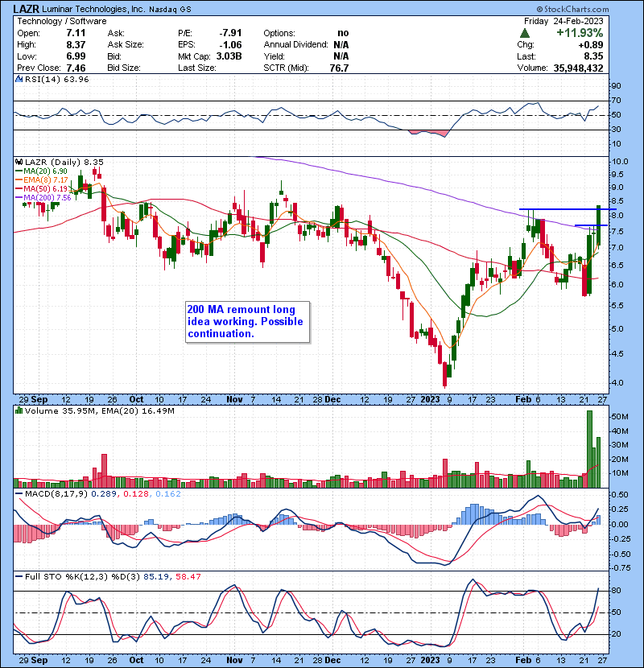This screenshot has width=644, height=668.
Task: Select the Open value 7.11
Action: point(76,33)
